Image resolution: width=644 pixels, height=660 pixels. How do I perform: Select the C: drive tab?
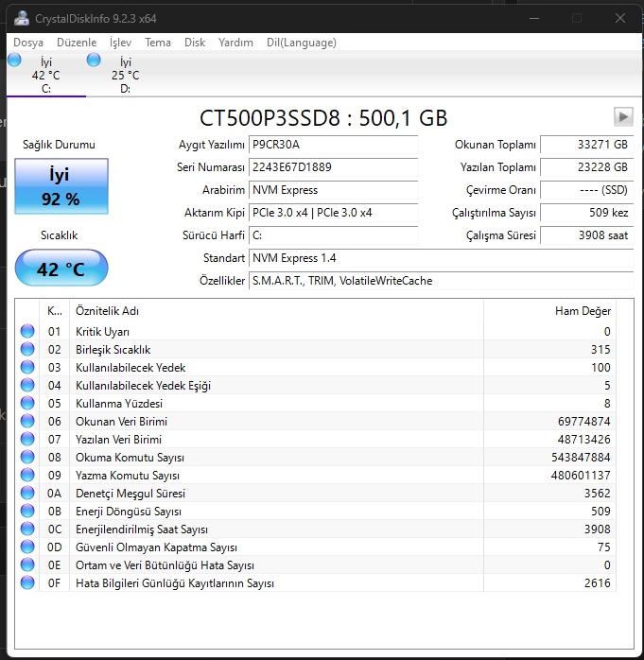(46, 75)
